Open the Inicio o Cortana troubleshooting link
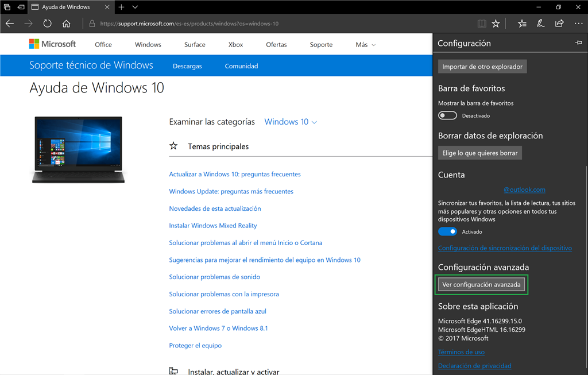This screenshot has height=375, width=588. (246, 243)
